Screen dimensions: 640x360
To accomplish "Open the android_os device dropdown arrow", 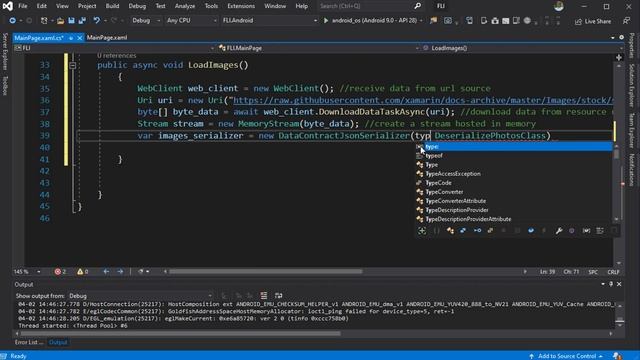I will (421, 20).
